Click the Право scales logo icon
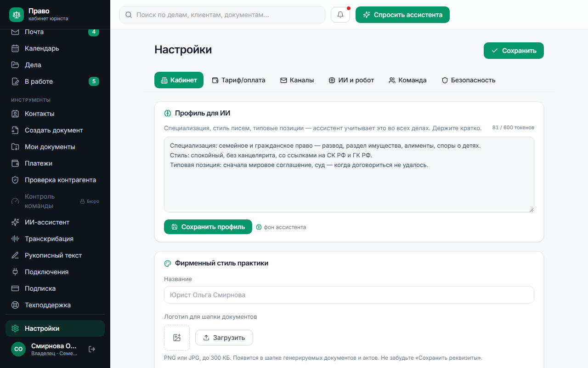 click(17, 15)
